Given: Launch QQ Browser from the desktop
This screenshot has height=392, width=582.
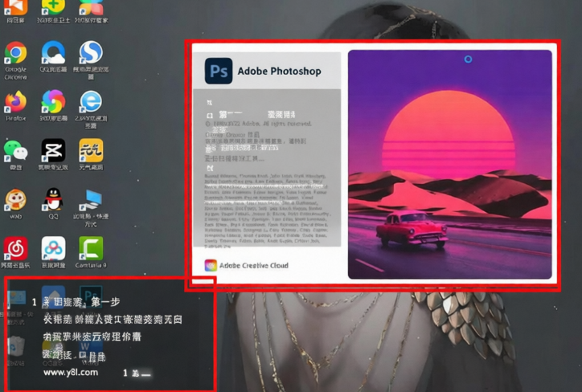Looking at the screenshot, I should pos(53,53).
